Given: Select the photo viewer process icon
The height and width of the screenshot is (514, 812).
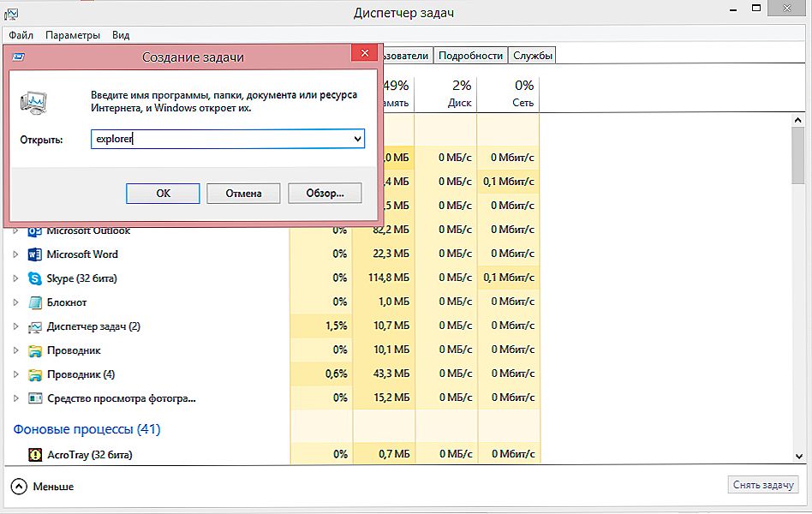Looking at the screenshot, I should pyautogui.click(x=35, y=398).
